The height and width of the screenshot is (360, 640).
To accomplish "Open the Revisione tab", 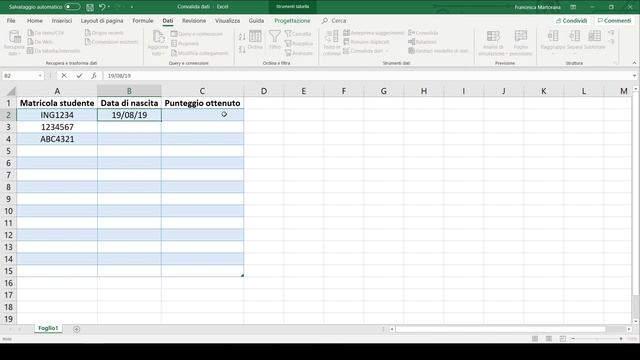I will 194,20.
